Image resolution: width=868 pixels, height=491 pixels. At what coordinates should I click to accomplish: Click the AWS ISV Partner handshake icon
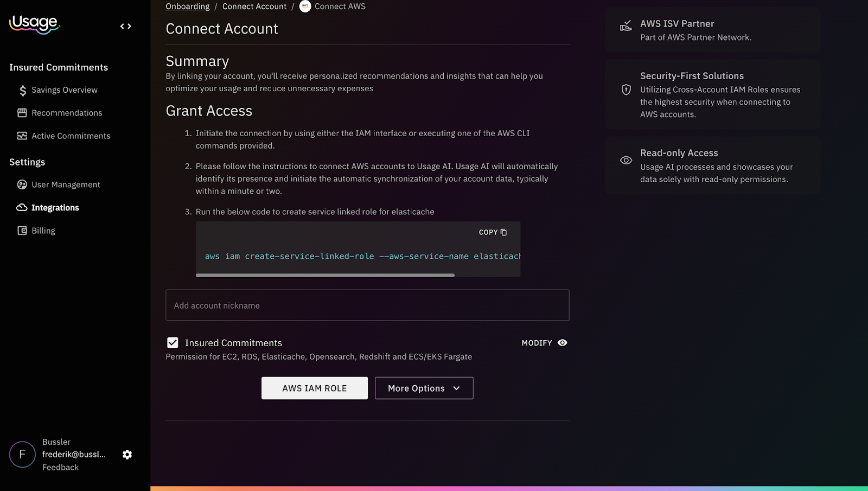(626, 25)
